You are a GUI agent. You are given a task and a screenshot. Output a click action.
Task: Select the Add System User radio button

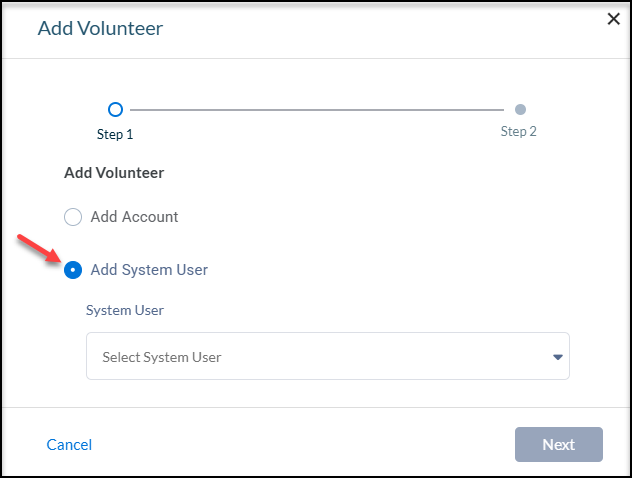pos(73,270)
